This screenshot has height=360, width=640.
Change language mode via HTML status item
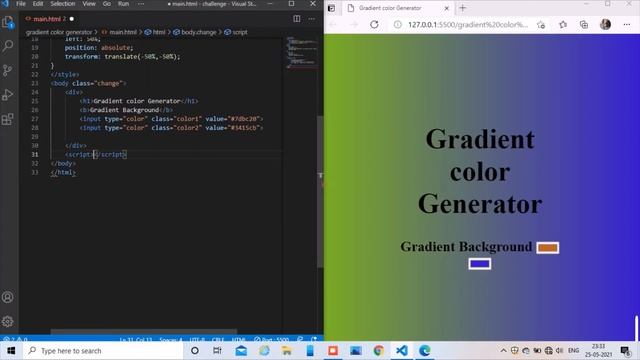(239, 340)
